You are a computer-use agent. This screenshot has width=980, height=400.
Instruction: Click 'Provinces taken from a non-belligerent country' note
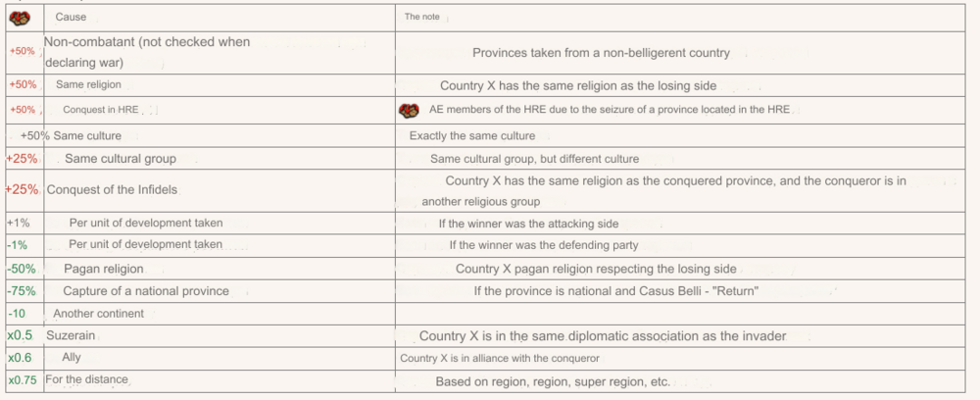(x=602, y=53)
